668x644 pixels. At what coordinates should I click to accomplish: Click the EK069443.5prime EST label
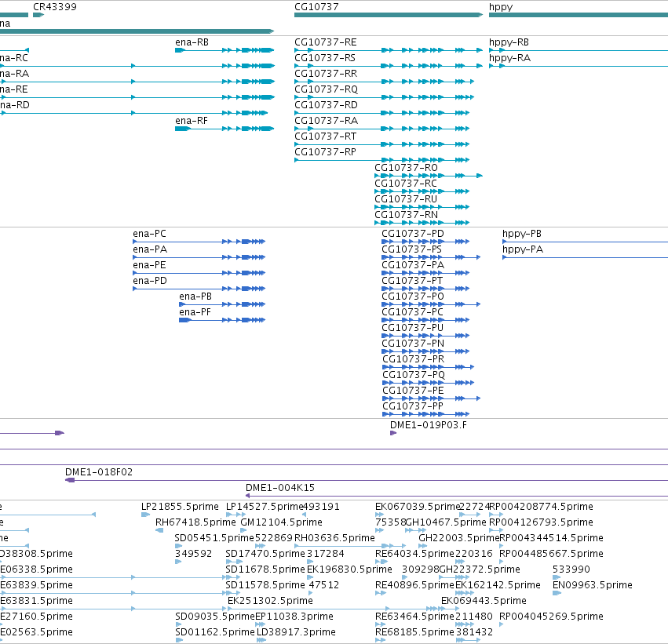pyautogui.click(x=484, y=601)
